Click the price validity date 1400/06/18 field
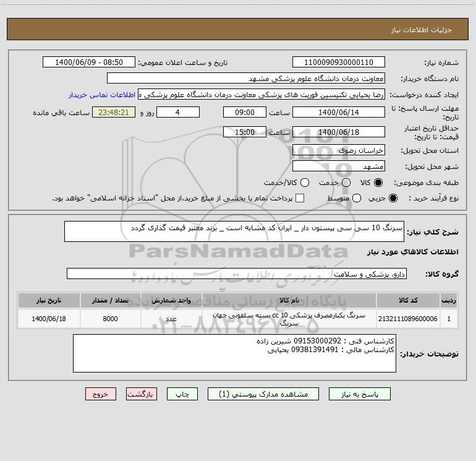The image size is (476, 461). 339,132
